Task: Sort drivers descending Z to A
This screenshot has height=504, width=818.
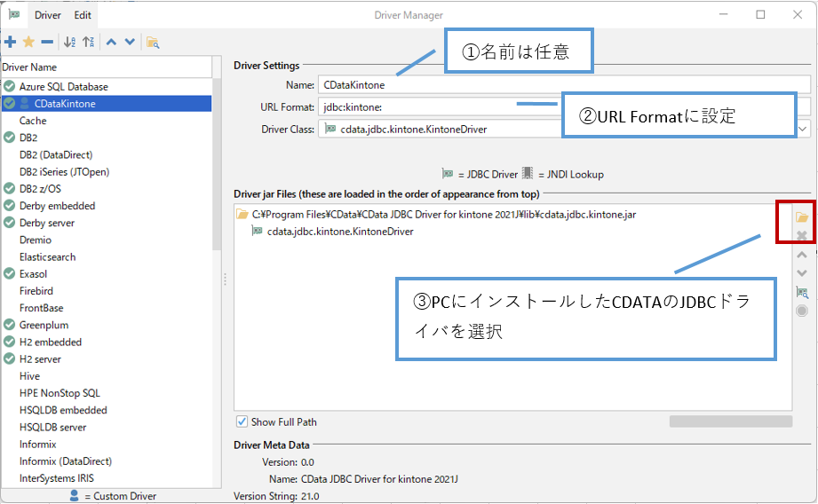Action: (x=89, y=42)
